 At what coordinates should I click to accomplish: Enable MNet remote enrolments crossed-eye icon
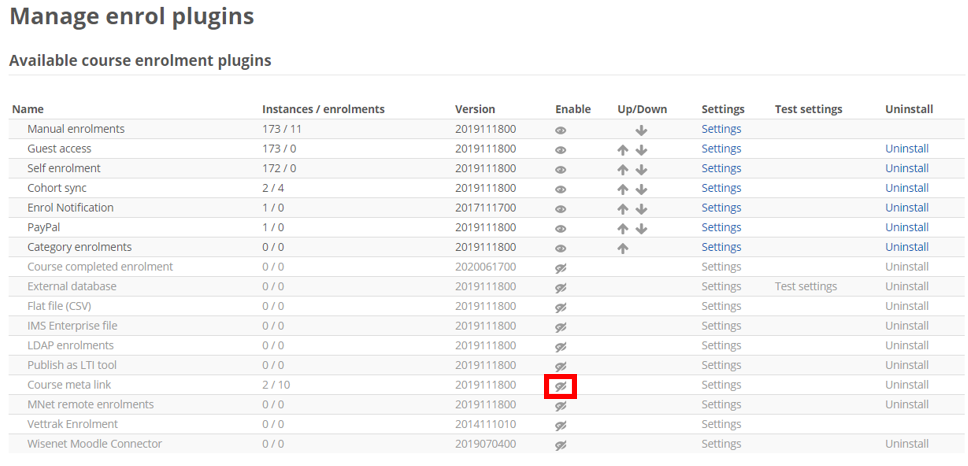pos(561,406)
